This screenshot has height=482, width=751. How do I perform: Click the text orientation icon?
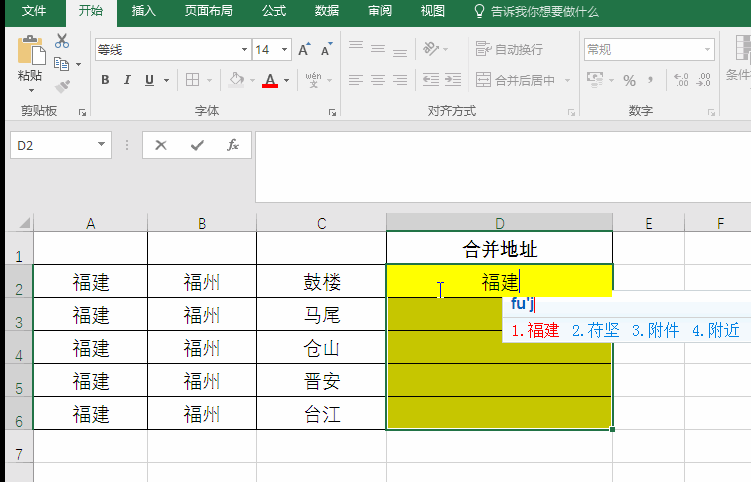coord(431,48)
